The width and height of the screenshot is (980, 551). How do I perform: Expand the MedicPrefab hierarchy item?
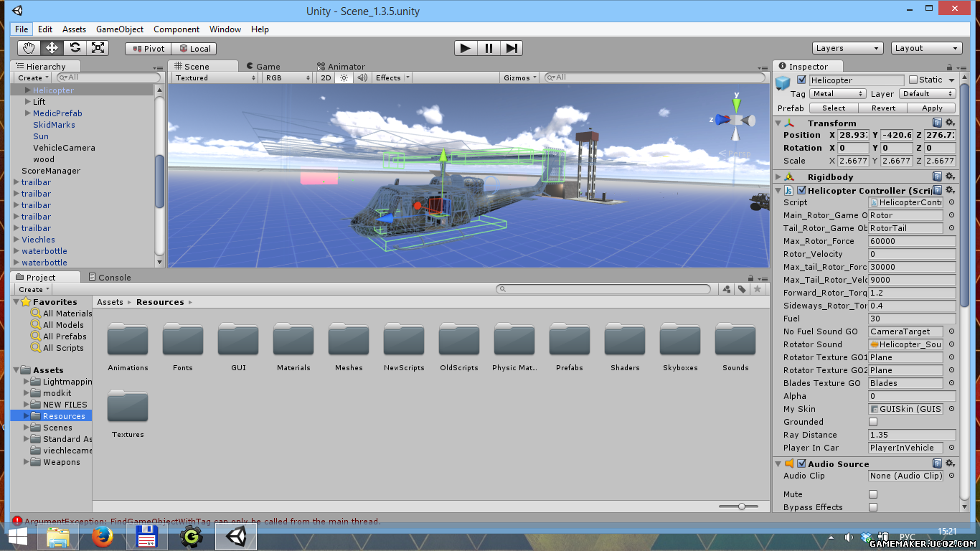pos(27,113)
